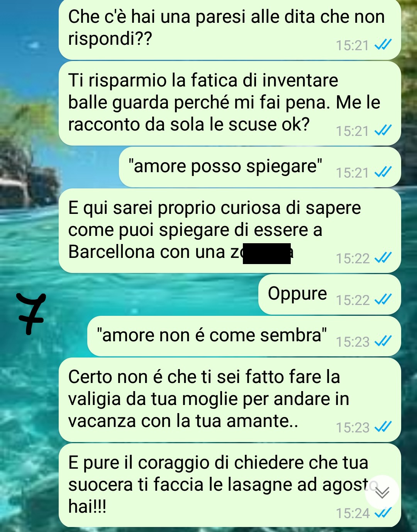Click read ticks on the Barcellona message
The width and height of the screenshot is (417, 532).
[x=383, y=258]
